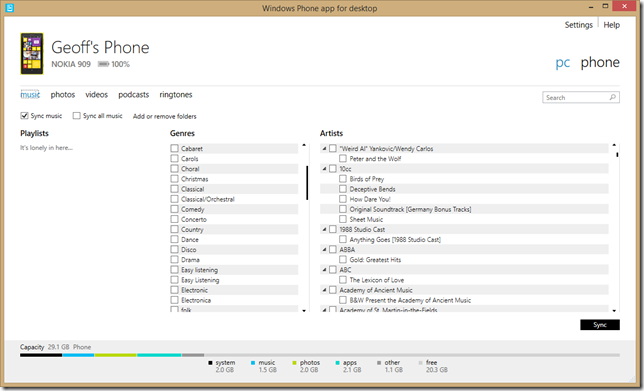The height and width of the screenshot is (391, 644).
Task: Click the Genres list scrollbar thumb
Action: [307, 183]
